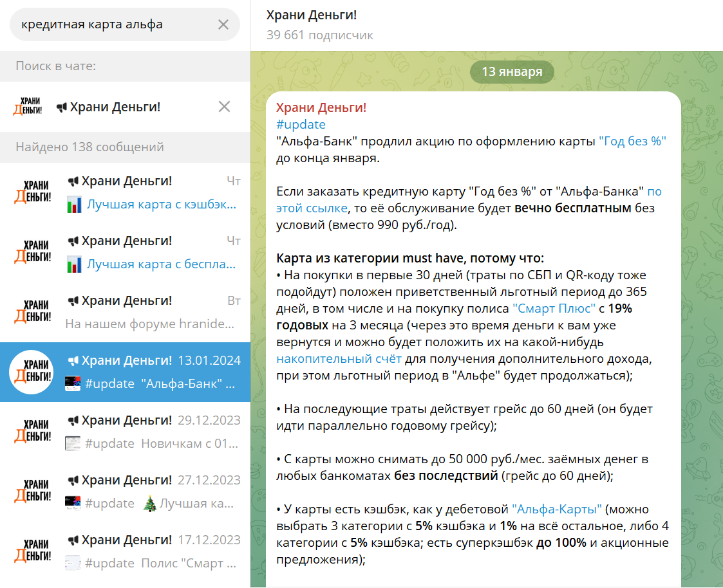Viewport: 723px width, 588px height.
Task: Select the result '#update "Альфа-Банк" ...' dated 13.01.2024
Action: [125, 372]
